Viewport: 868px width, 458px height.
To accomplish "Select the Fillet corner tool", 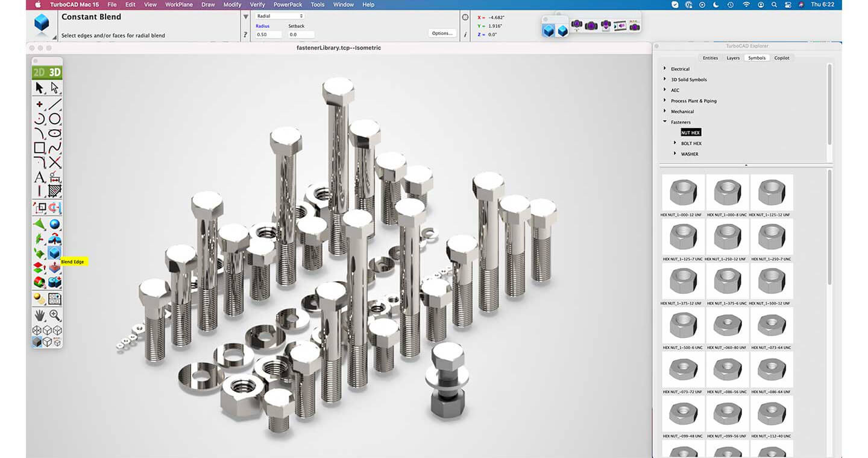I will (40, 162).
